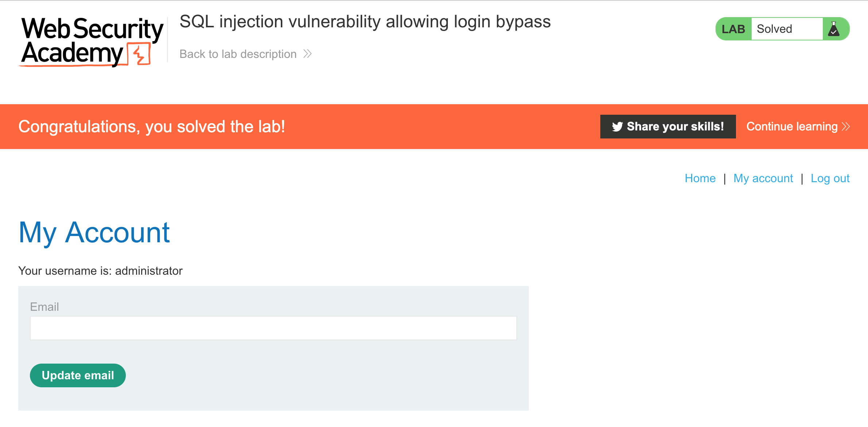Click the Twitter bird icon
868x427 pixels.
617,126
